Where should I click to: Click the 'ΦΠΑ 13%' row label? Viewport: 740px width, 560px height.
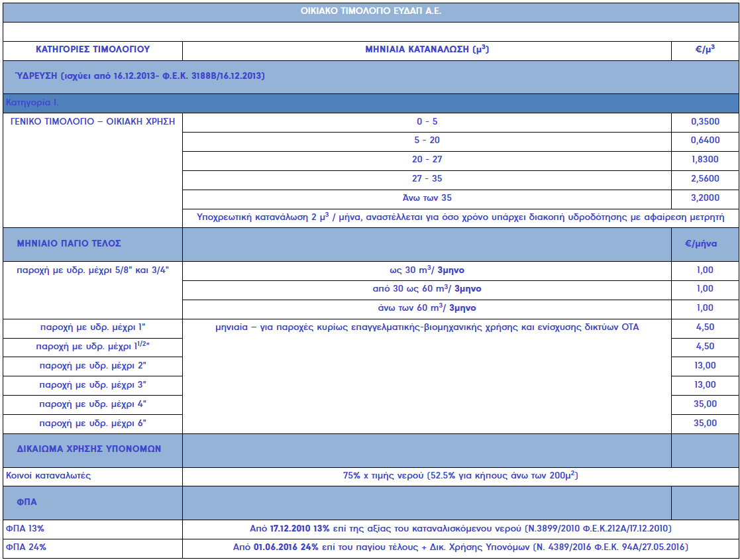pos(25,529)
